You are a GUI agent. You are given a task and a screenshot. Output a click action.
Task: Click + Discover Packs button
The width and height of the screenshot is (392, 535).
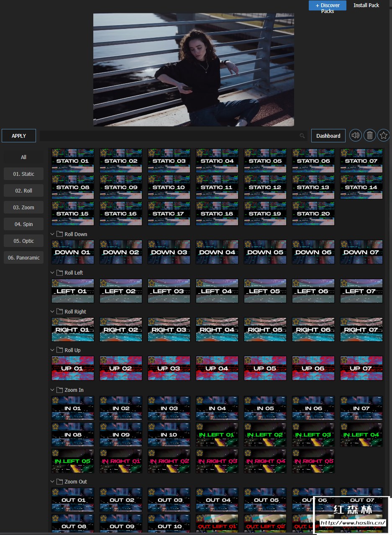pyautogui.click(x=328, y=5)
